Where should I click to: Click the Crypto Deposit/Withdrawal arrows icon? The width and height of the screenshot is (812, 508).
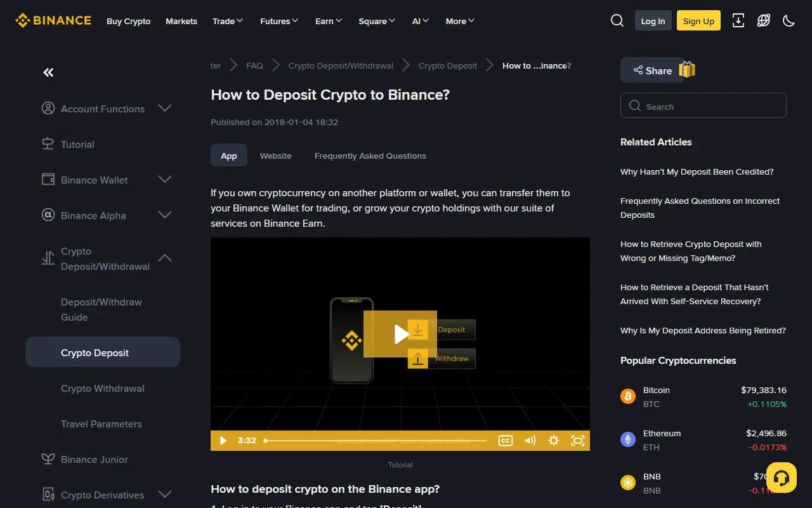pyautogui.click(x=48, y=258)
